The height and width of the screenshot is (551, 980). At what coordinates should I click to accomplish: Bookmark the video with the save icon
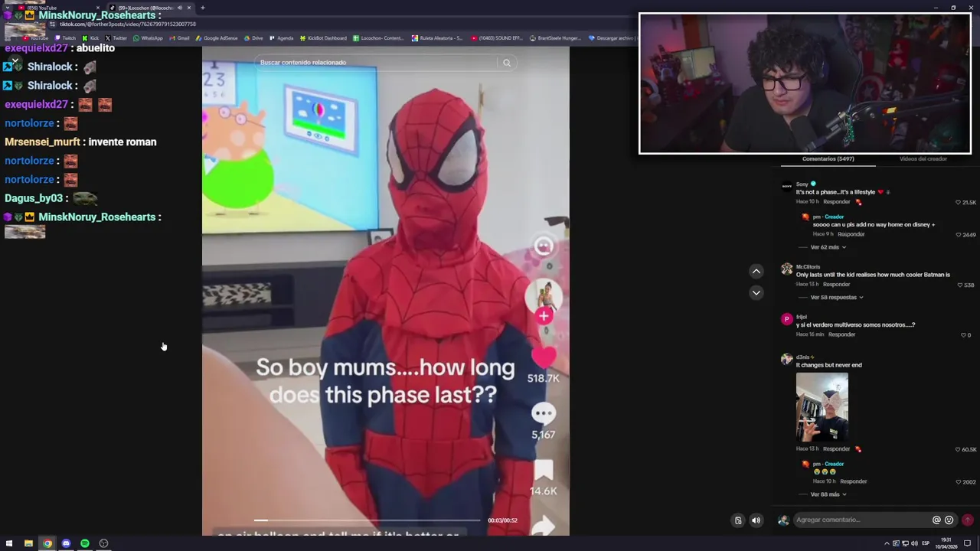[544, 470]
